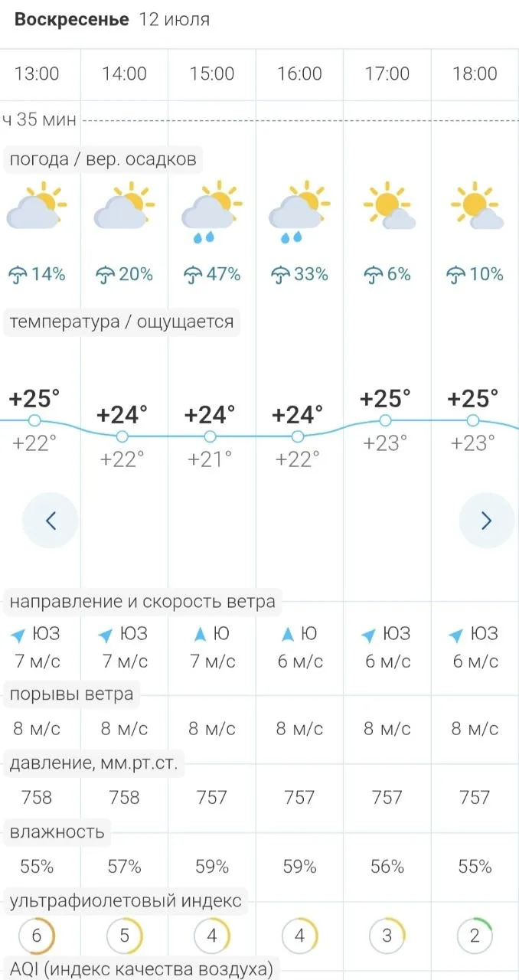The width and height of the screenshot is (519, 980).
Task: Go to previous hours with left arrow
Action: coord(51,521)
